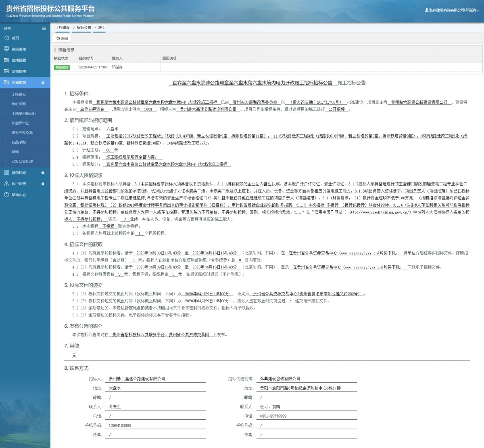This screenshot has width=484, height=448.
Task: Click the 诚信档案 list icon
Action: coord(6,173)
